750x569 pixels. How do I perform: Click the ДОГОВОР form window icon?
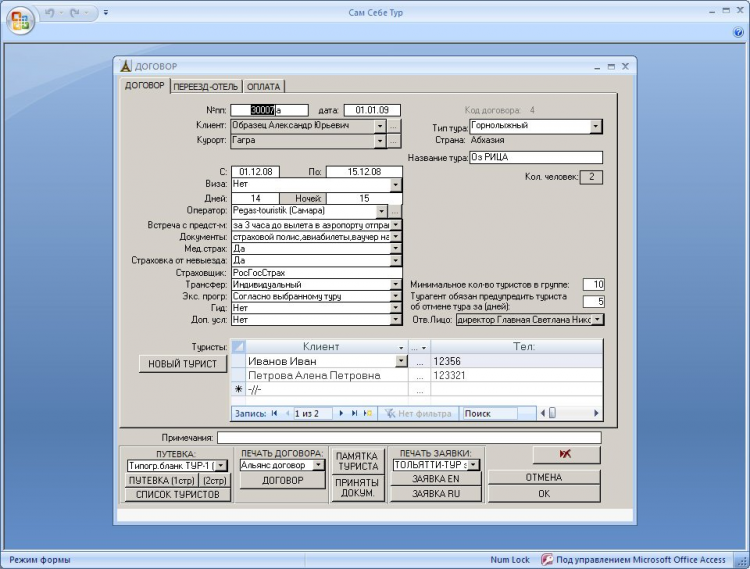tap(125, 66)
